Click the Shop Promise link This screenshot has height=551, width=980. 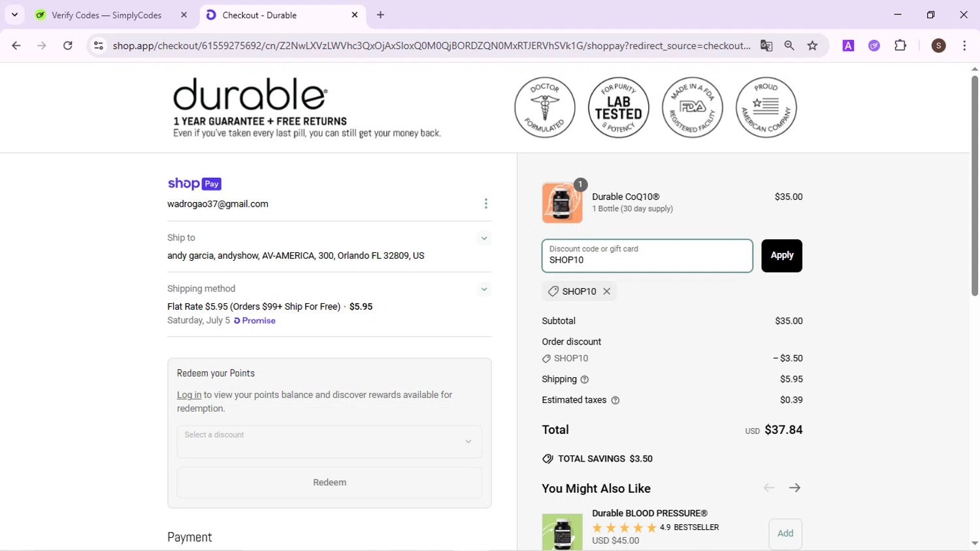click(255, 321)
